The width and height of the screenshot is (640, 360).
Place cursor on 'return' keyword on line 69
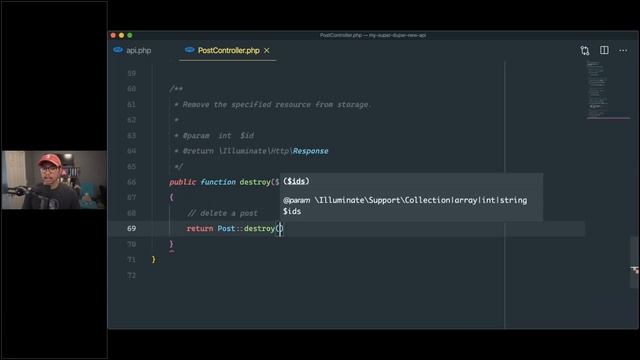pos(200,229)
